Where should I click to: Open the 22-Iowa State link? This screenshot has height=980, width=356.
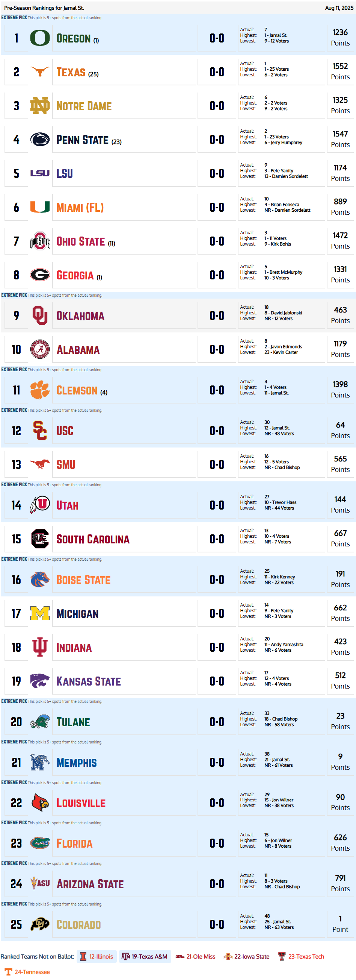[x=247, y=956]
